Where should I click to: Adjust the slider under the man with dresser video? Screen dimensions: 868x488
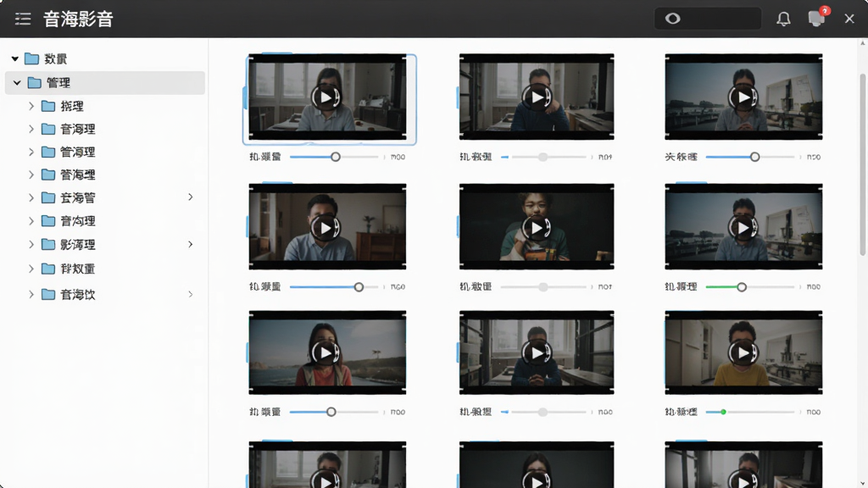pos(359,287)
